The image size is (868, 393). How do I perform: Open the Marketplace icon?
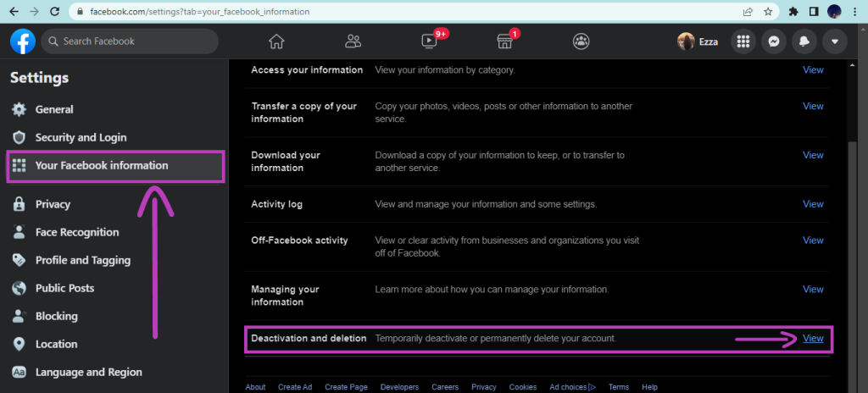coord(504,42)
